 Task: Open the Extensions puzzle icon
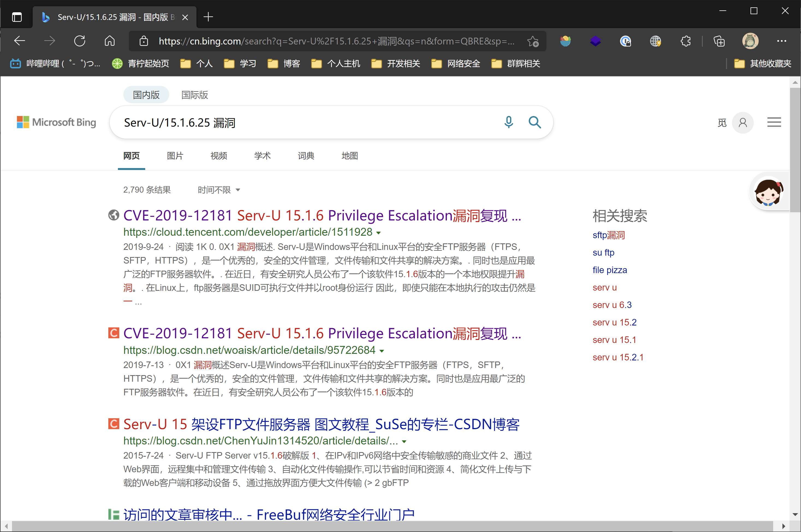(686, 41)
